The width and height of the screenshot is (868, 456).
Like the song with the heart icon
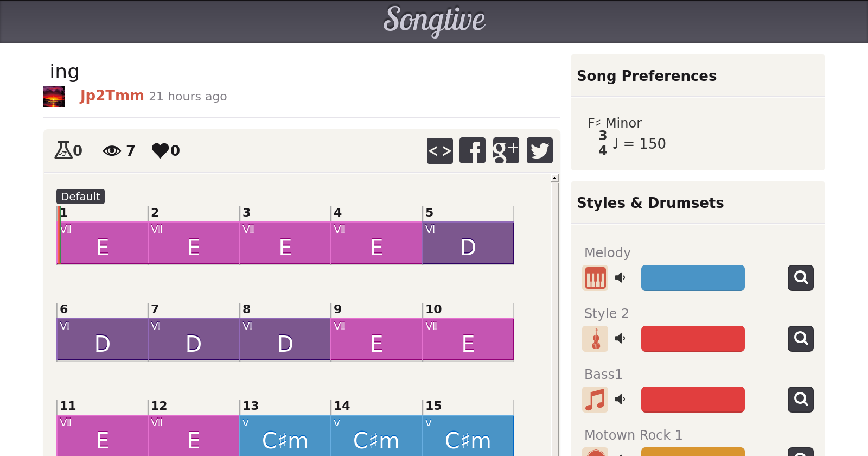click(x=161, y=150)
